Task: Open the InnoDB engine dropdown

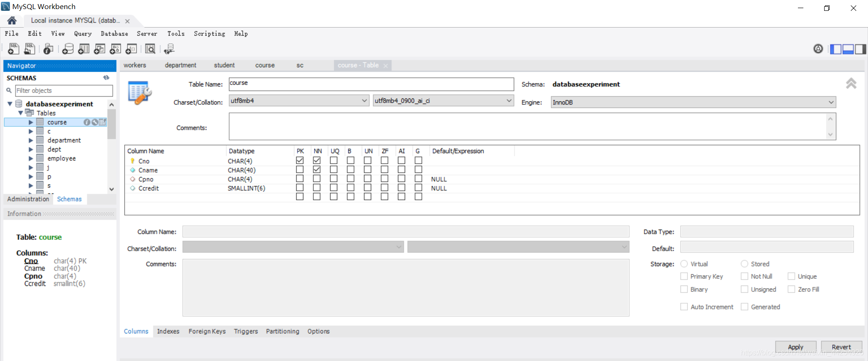Action: tap(693, 102)
